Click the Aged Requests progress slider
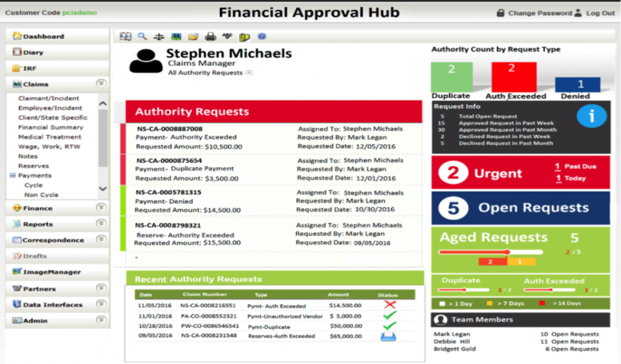 point(491,252)
